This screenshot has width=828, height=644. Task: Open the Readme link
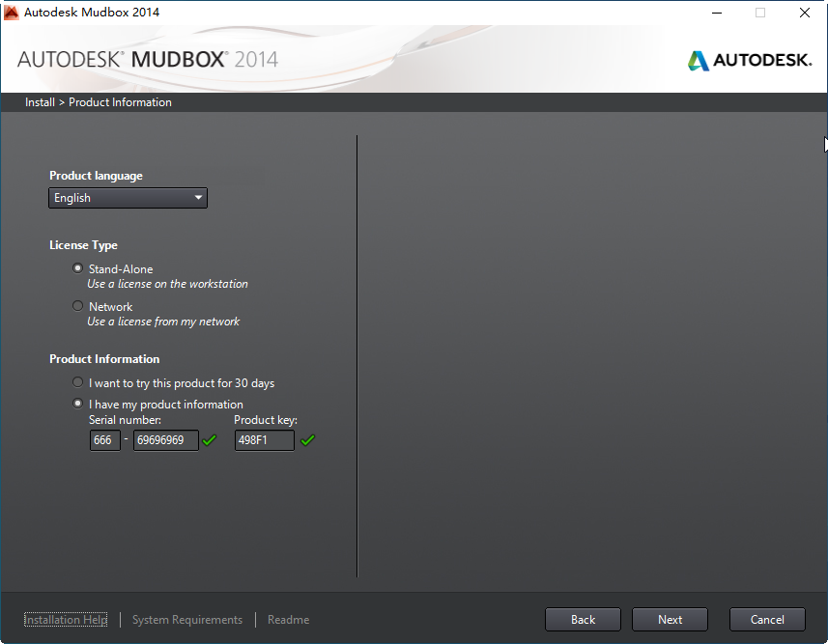point(288,620)
